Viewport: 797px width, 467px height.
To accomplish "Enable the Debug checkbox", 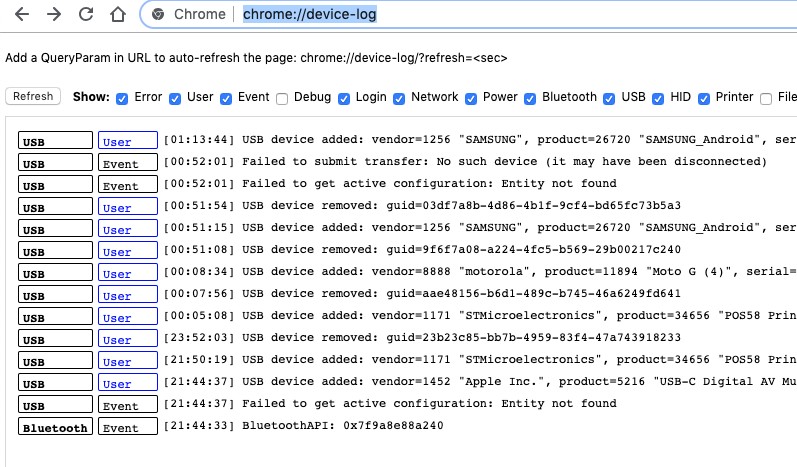I will tap(282, 99).
